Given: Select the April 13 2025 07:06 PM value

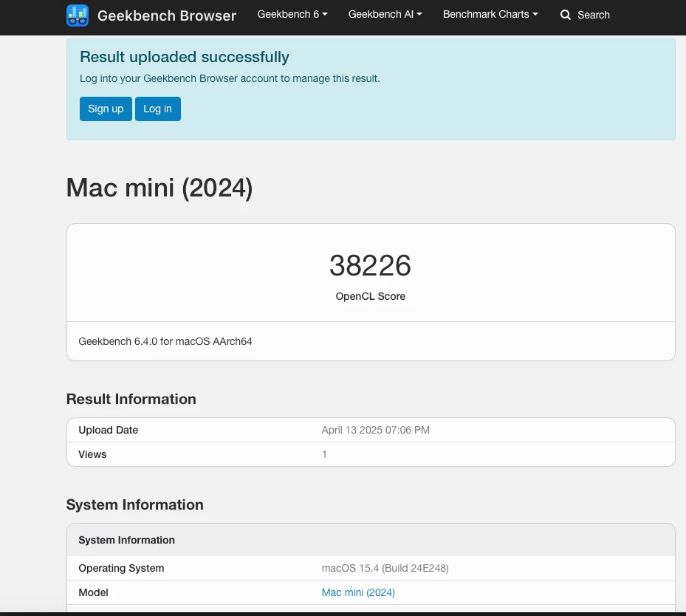Looking at the screenshot, I should click(x=375, y=430).
